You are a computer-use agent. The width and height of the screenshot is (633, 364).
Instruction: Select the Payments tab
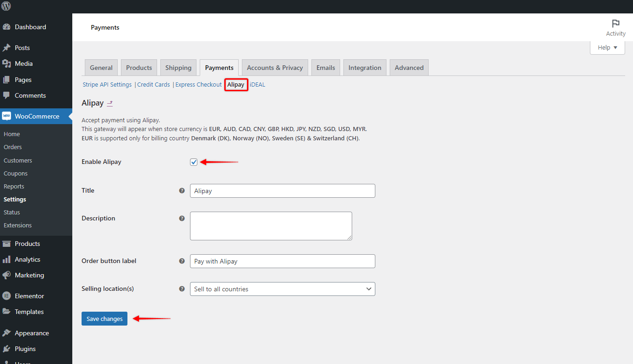[x=219, y=68]
